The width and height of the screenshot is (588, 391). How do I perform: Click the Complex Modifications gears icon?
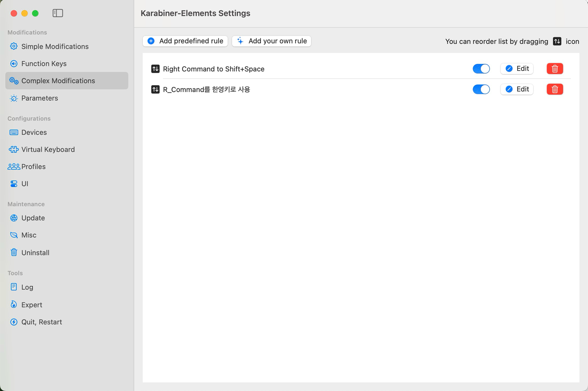14,81
